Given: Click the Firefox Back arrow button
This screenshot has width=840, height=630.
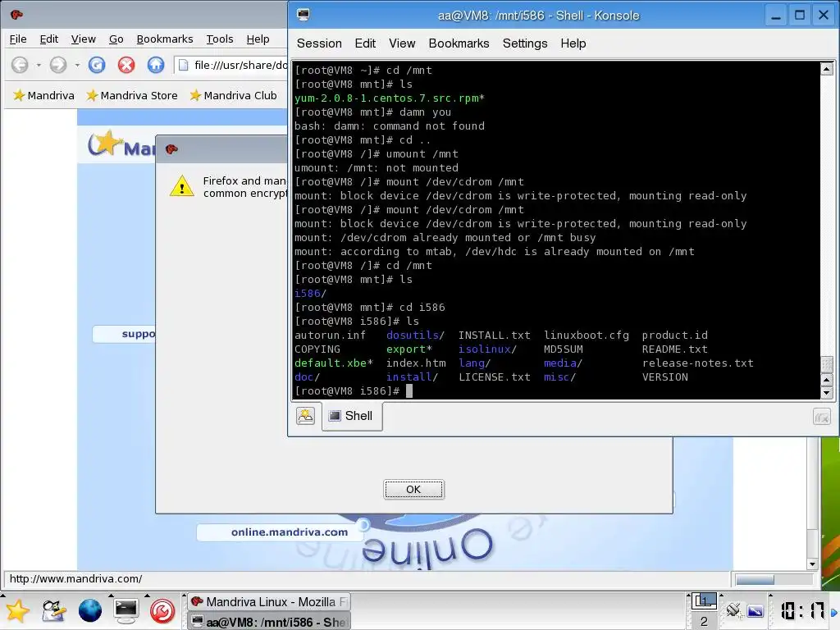Looking at the screenshot, I should [20, 65].
